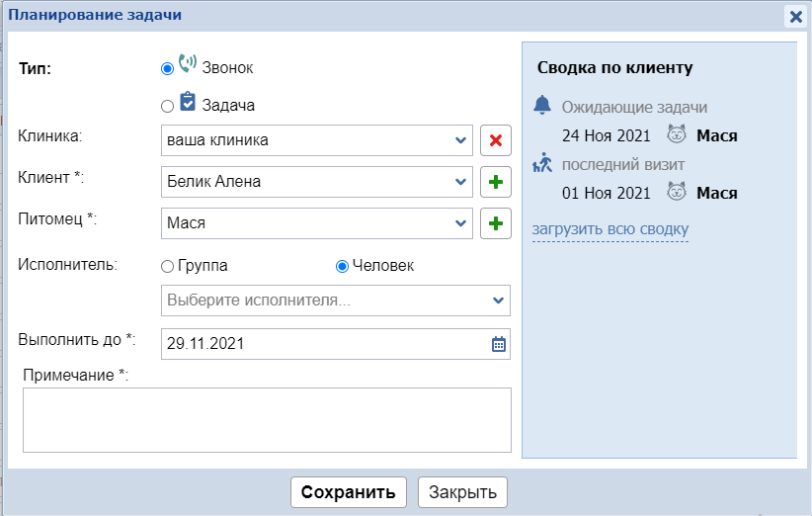Click green plus to add new client
The width and height of the screenshot is (812, 516).
pos(495,182)
